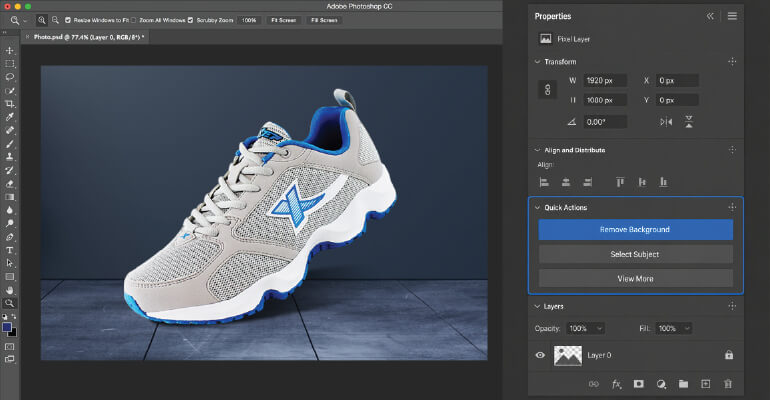This screenshot has width=770, height=400.
Task: Select the Zoom tool in toolbox
Action: 9,303
